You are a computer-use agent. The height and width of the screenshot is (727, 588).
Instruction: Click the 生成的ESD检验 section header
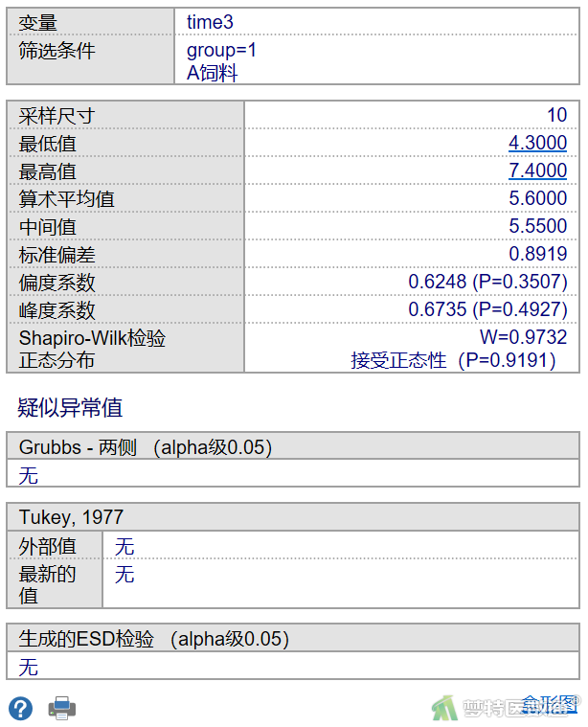pos(153,639)
